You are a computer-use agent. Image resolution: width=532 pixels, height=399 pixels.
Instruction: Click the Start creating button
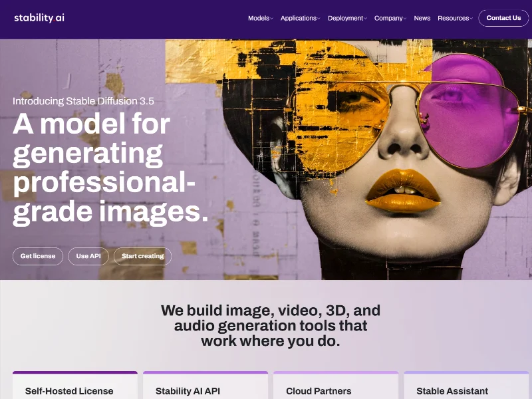click(142, 256)
